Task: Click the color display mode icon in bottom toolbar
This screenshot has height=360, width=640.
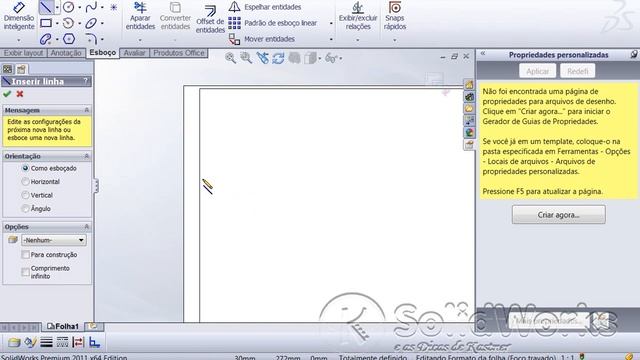Action: point(95,342)
